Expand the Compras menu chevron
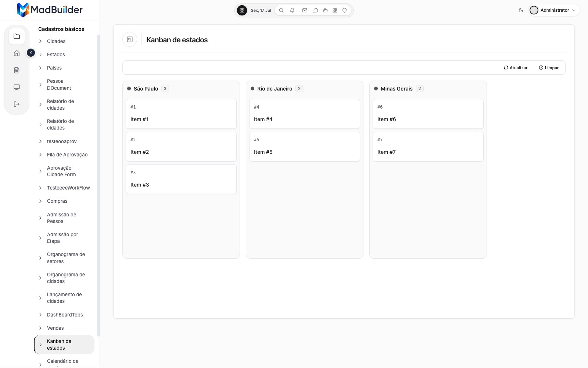This screenshot has width=588, height=368. 40,201
